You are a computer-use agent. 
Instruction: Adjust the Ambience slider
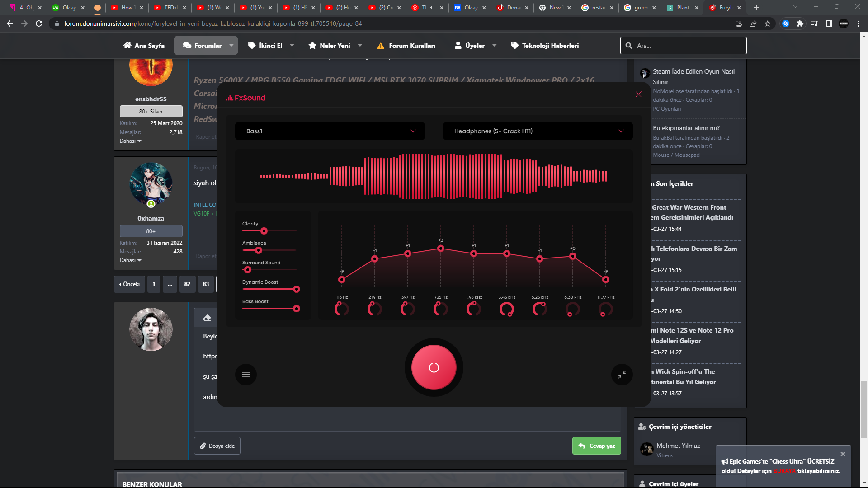269,250
